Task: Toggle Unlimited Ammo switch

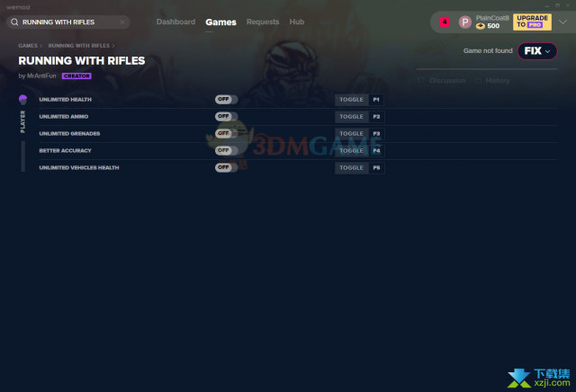Action: [226, 116]
